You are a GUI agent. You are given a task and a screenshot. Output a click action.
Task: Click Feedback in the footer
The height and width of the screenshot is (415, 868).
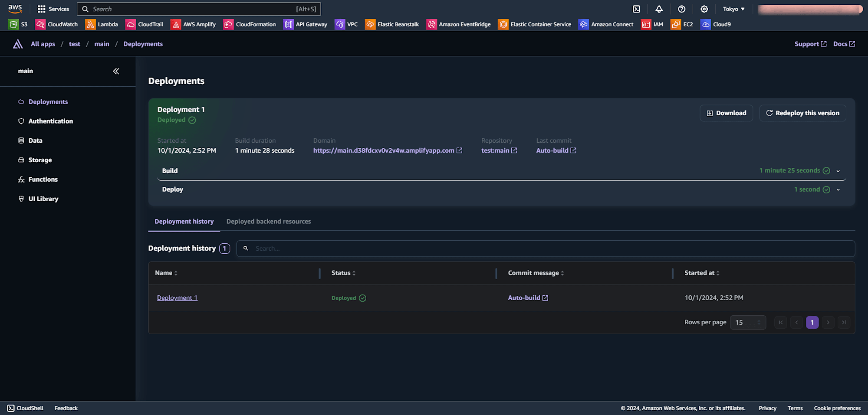(x=66, y=408)
